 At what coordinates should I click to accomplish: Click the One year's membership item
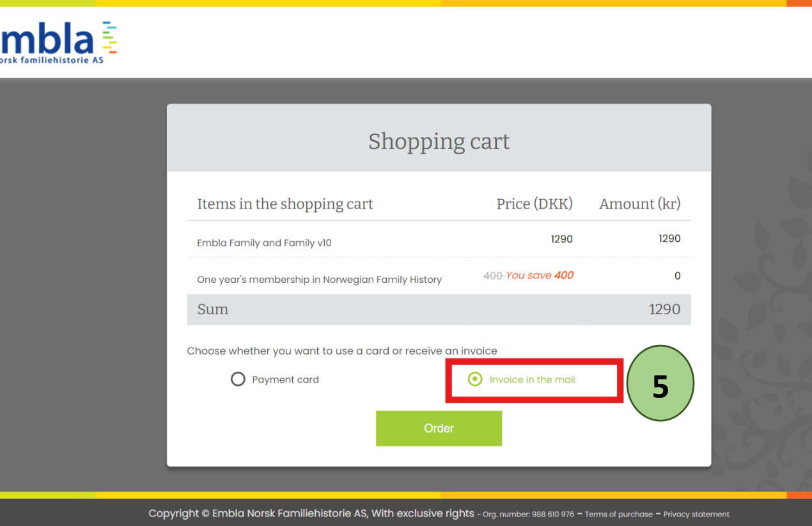coord(319,280)
